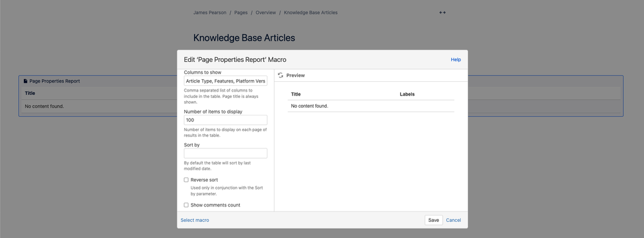The height and width of the screenshot is (238, 644).
Task: Click the Columns to show input field
Action: [x=226, y=81]
